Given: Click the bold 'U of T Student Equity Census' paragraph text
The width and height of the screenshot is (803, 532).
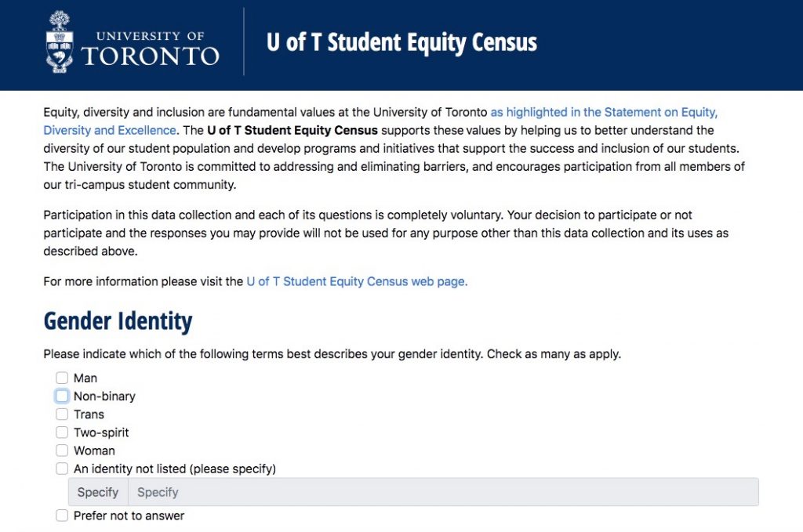Looking at the screenshot, I should 292,130.
